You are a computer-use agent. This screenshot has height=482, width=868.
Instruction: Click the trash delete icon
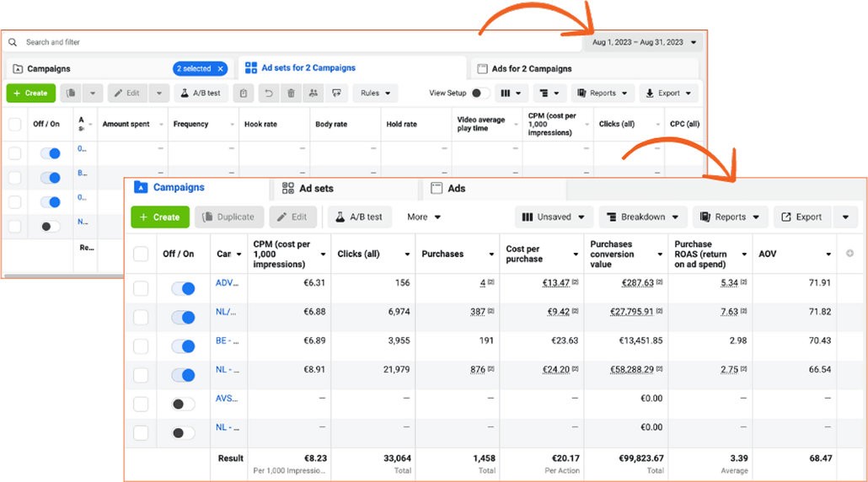[x=292, y=93]
